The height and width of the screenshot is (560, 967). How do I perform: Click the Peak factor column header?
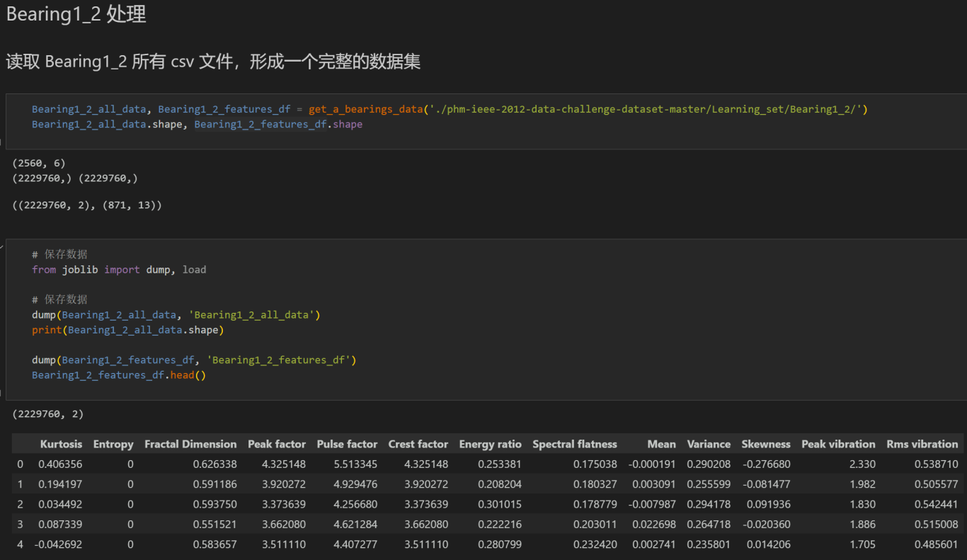277,444
